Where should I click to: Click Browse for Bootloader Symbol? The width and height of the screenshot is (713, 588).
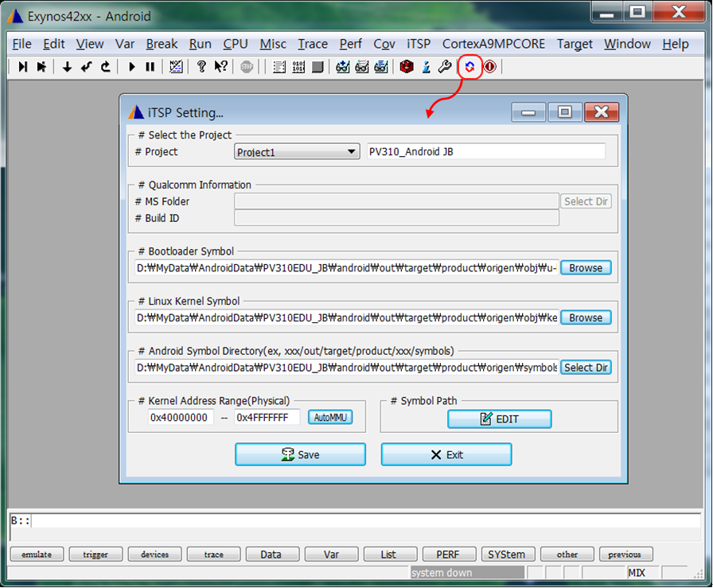coord(586,268)
